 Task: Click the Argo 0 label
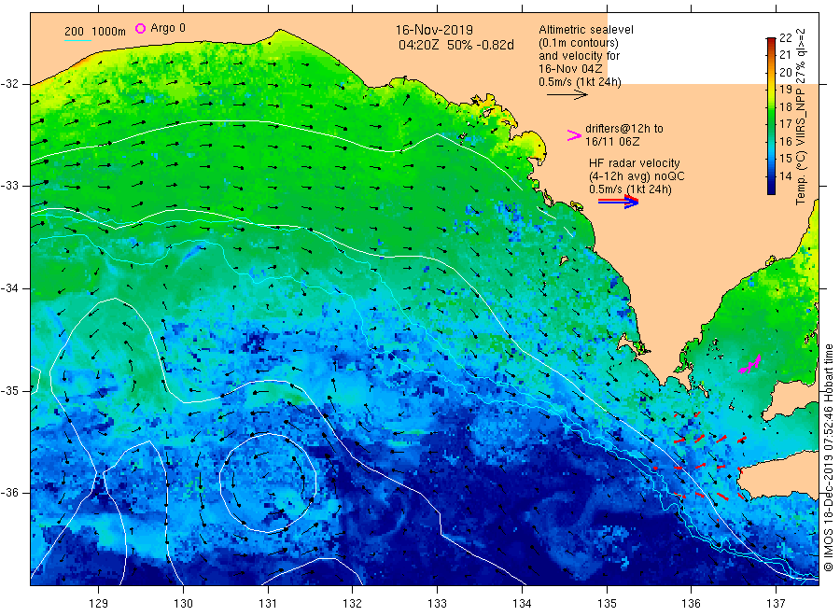[168, 28]
